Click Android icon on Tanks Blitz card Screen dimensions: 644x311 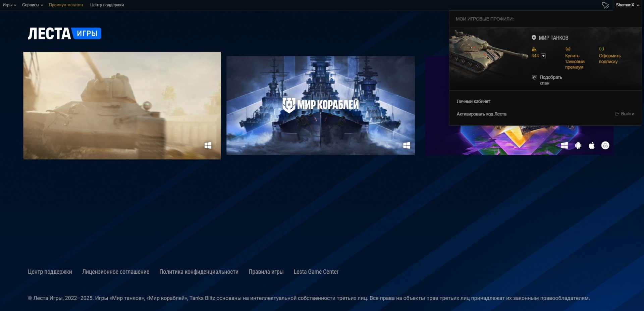(578, 145)
